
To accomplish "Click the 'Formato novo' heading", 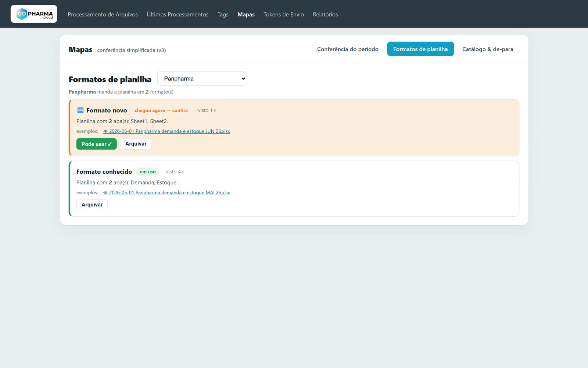I will [x=107, y=110].
